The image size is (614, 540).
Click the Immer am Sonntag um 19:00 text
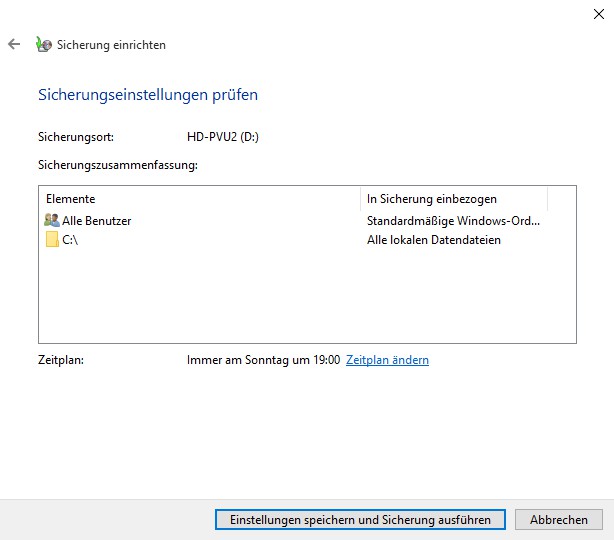(263, 360)
